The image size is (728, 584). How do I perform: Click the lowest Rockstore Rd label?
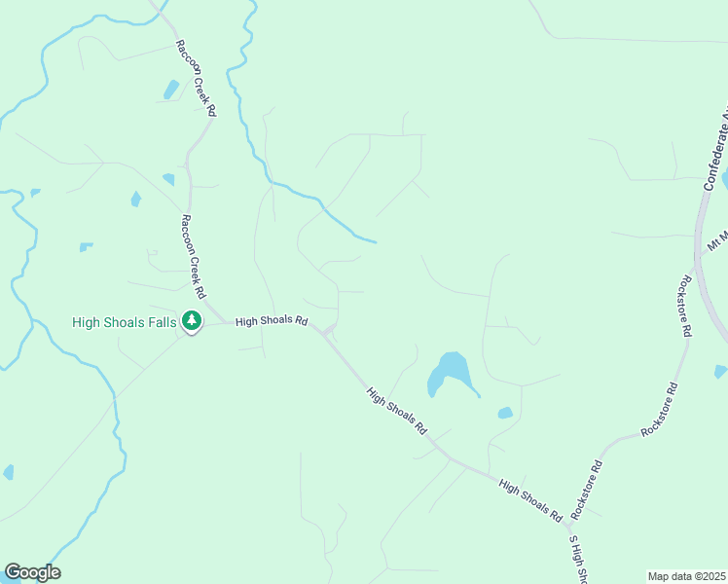[587, 490]
